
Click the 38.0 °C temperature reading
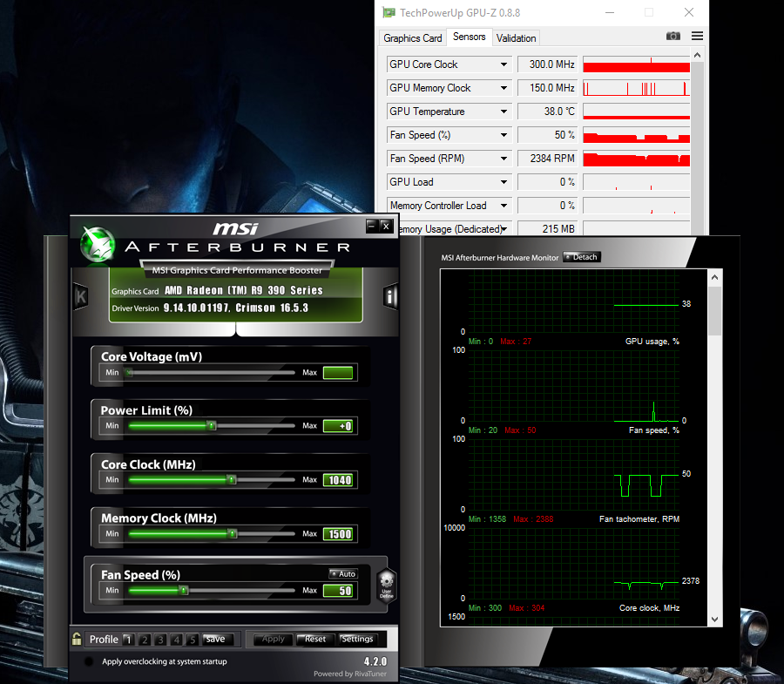point(548,112)
